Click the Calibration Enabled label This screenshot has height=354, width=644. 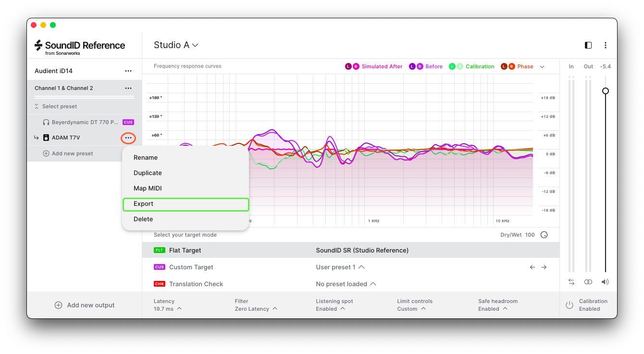tap(593, 305)
